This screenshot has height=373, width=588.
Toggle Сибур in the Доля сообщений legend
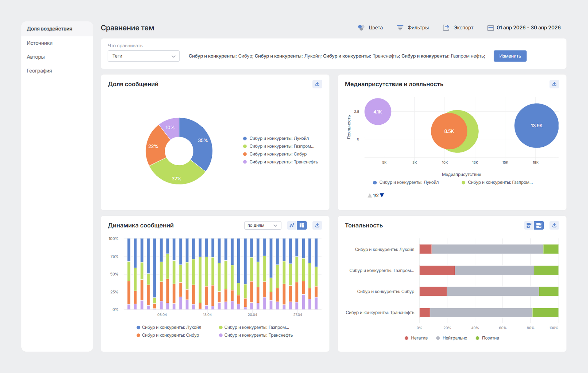tap(275, 154)
